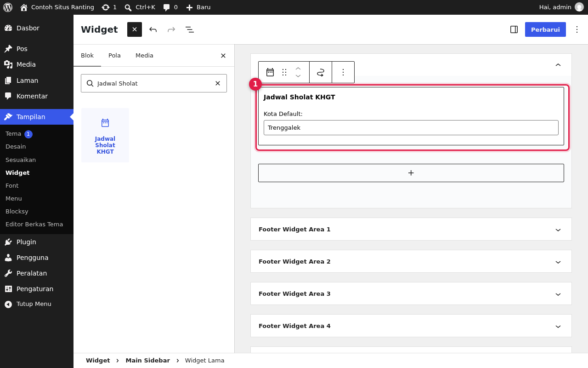The width and height of the screenshot is (588, 368).
Task: Open the document overview list view
Action: click(x=190, y=29)
